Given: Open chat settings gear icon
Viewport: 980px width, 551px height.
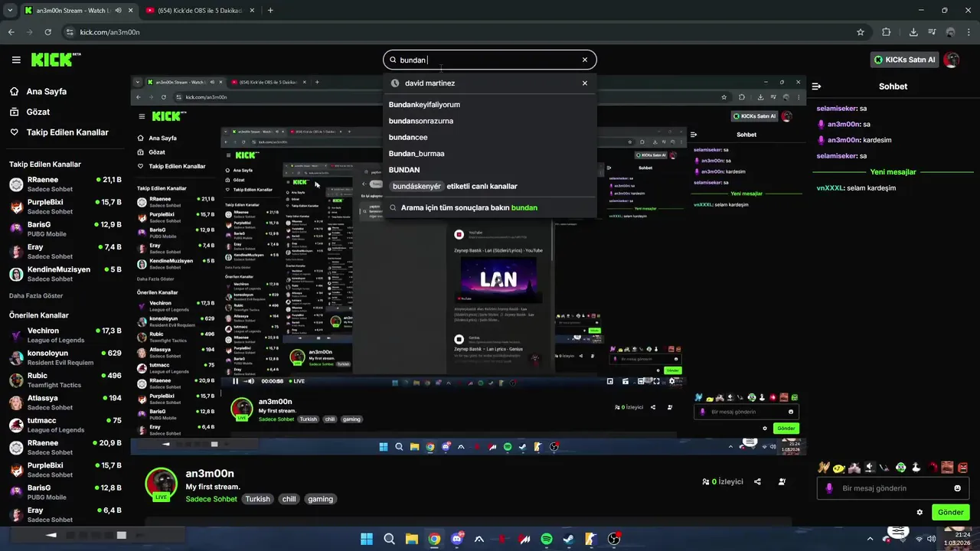Looking at the screenshot, I should (x=920, y=512).
